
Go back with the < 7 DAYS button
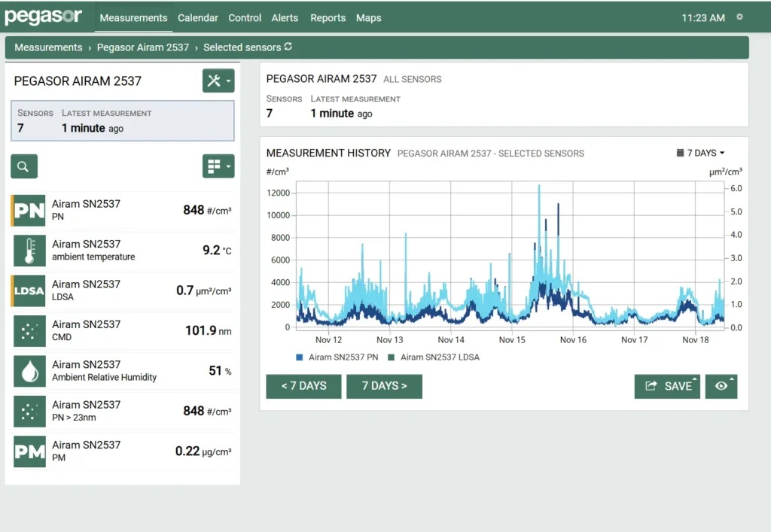pyautogui.click(x=303, y=386)
